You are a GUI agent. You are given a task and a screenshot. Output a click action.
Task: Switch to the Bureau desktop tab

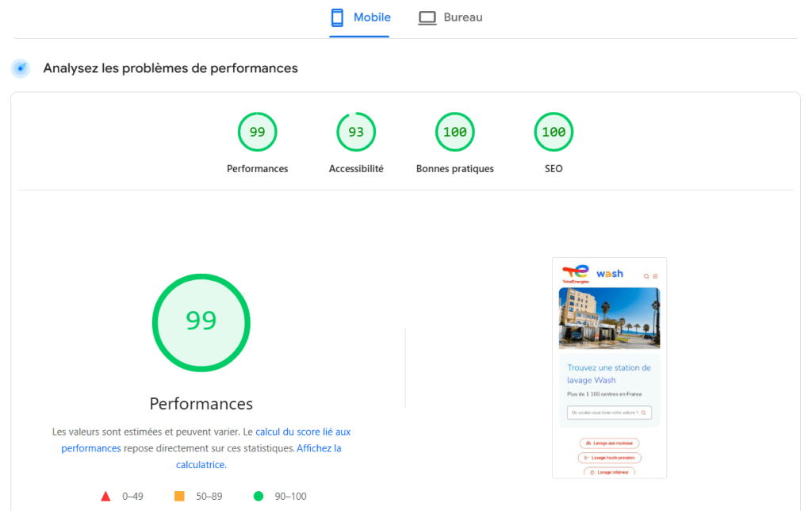coord(450,17)
